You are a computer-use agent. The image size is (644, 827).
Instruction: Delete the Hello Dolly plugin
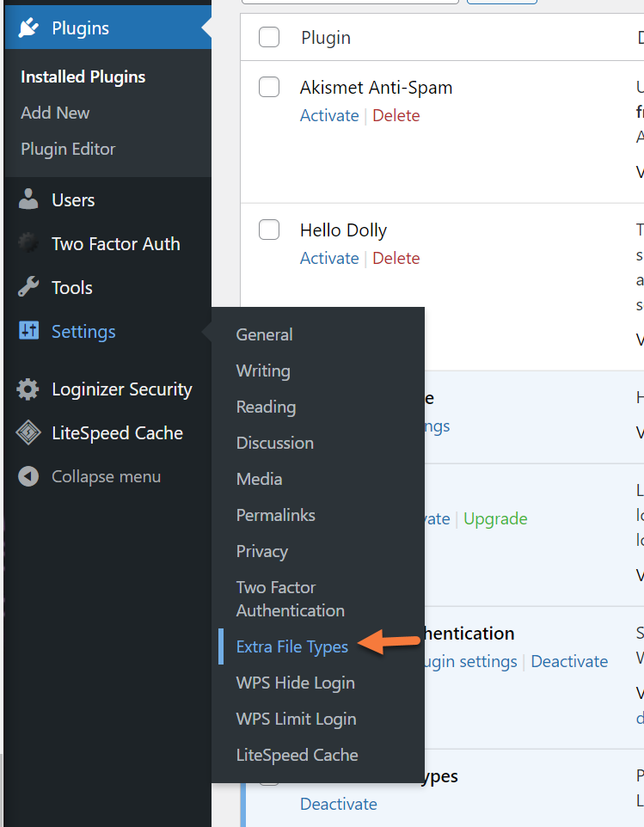click(396, 258)
